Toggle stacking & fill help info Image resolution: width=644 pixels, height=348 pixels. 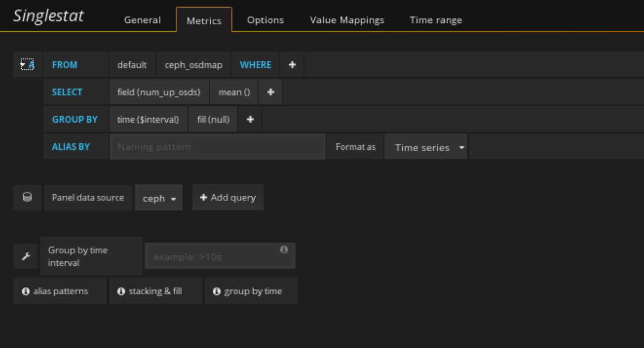click(155, 291)
